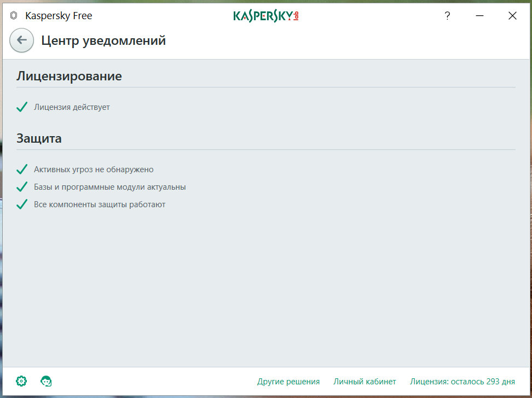Minimize the Kaspersky Free window
The height and width of the screenshot is (398, 532).
[x=479, y=16]
